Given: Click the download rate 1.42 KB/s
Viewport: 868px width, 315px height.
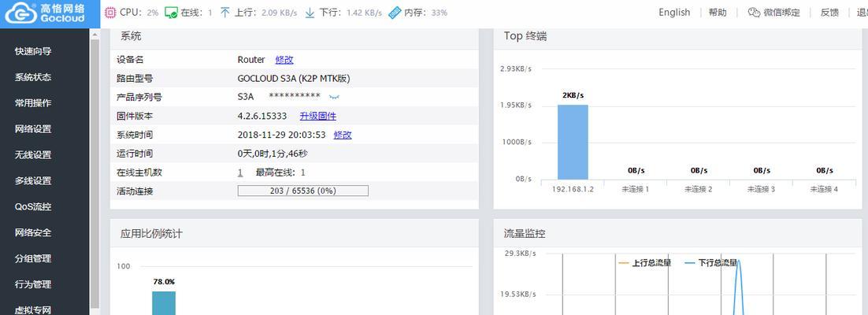Looking at the screenshot, I should point(364,13).
